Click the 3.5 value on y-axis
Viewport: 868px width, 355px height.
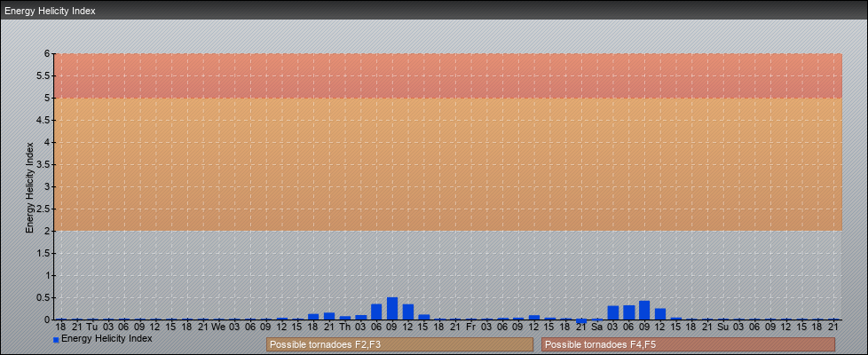pyautogui.click(x=44, y=164)
